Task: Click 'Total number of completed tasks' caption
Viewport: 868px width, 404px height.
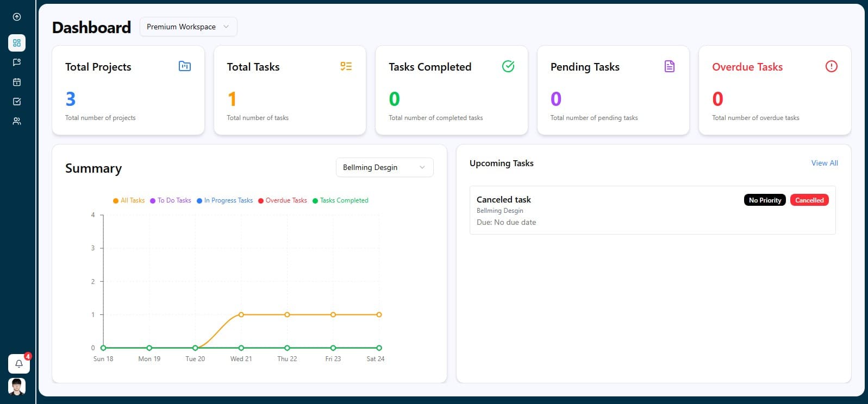Action: 436,118
